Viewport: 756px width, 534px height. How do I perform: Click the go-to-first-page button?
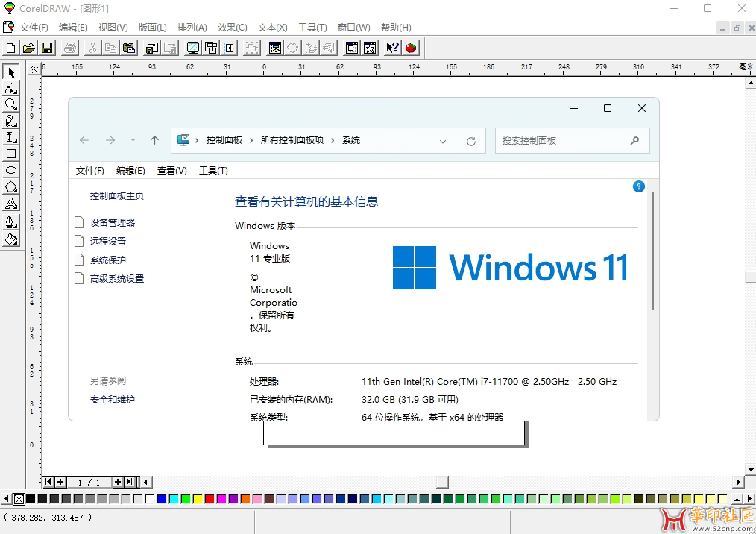(x=48, y=481)
